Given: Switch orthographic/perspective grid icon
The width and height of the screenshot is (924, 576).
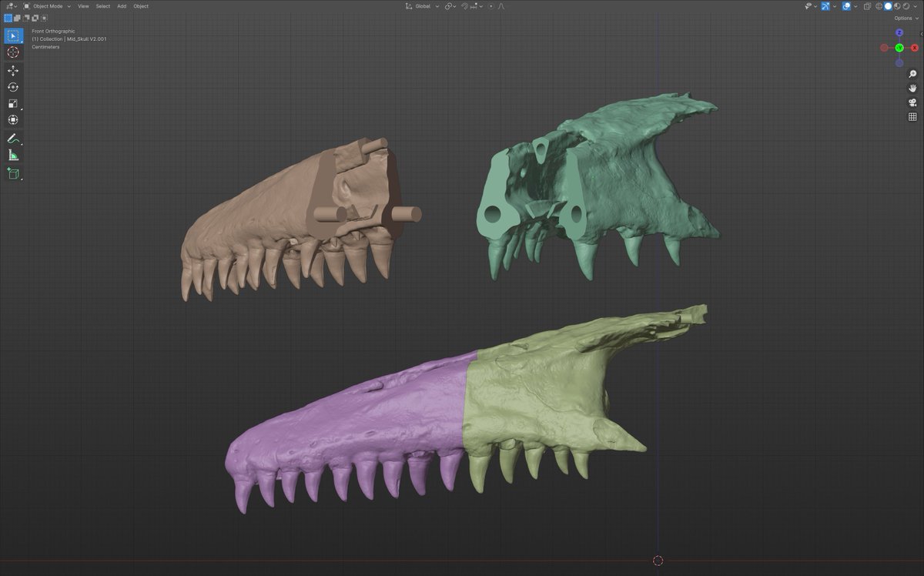Looking at the screenshot, I should [x=912, y=117].
